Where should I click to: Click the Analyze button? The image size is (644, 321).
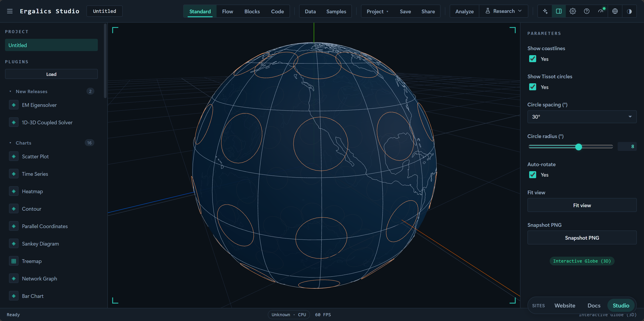[x=464, y=12]
